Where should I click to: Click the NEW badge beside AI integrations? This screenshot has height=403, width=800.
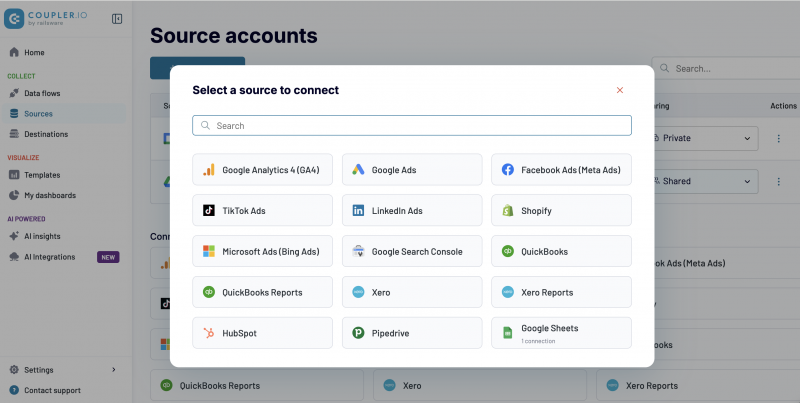pyautogui.click(x=108, y=257)
